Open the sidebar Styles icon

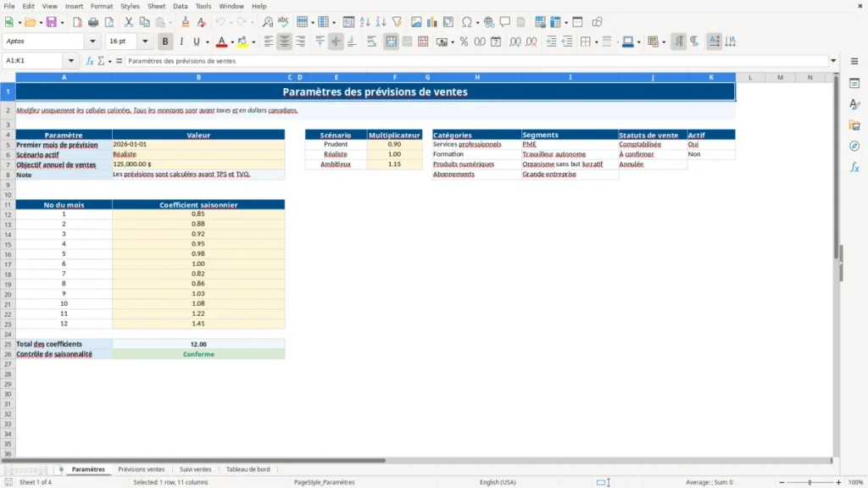(854, 104)
